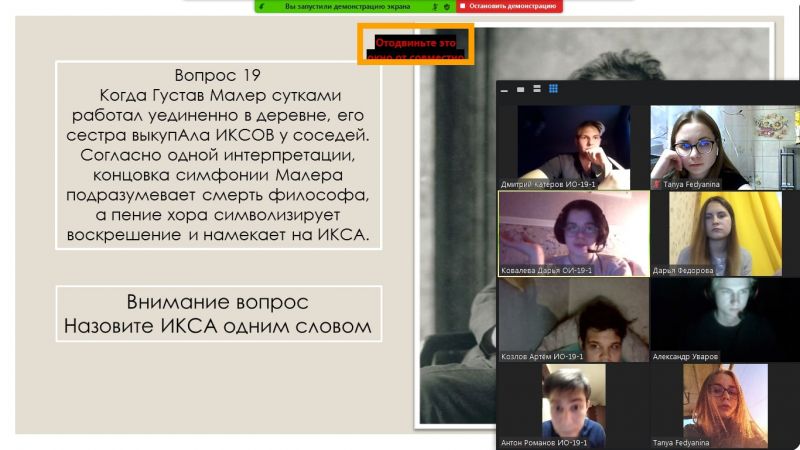Select Ковалева Дарья ОИ-19-1 video tile
This screenshot has height=450, width=800.
coord(572,233)
